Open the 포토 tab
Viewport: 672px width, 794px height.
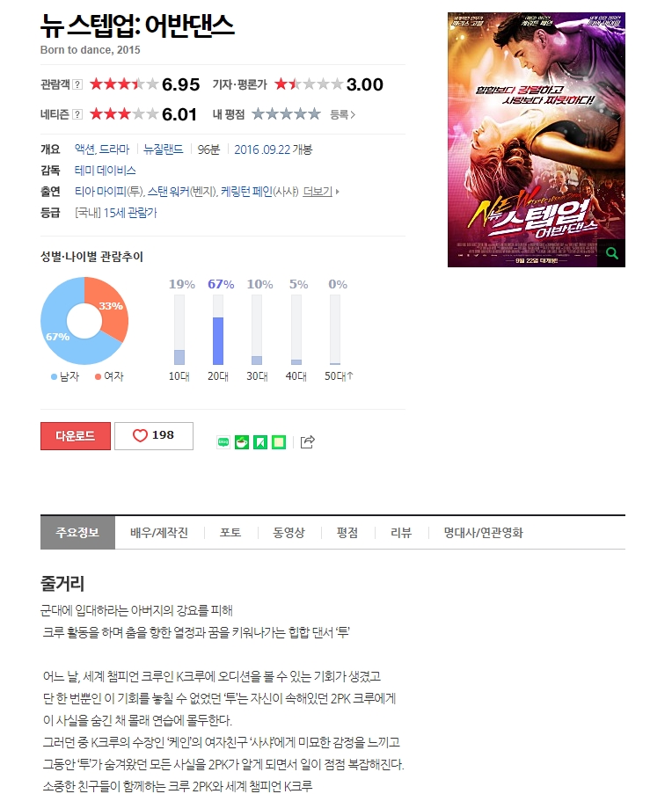pyautogui.click(x=230, y=533)
